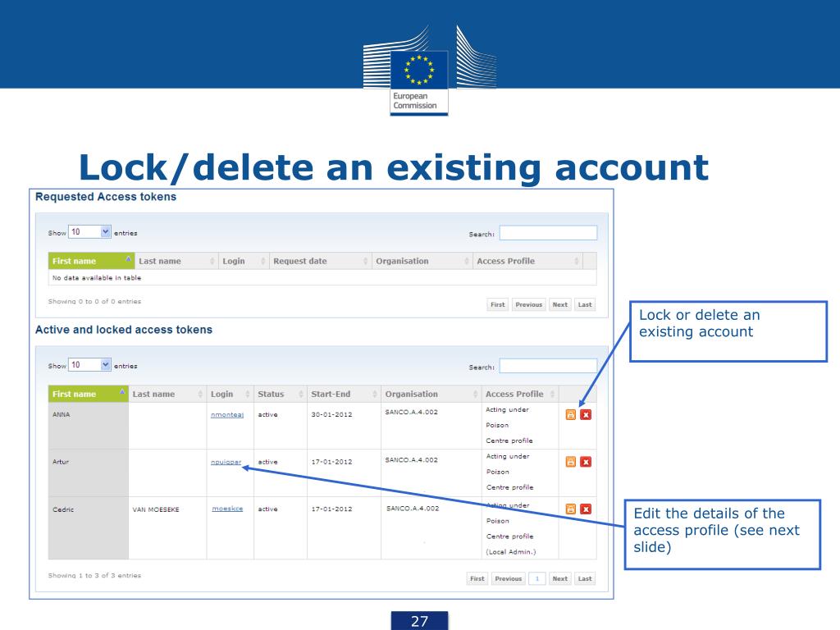Open login link nmonteaj
Screen dimensions: 840x630
pyautogui.click(x=227, y=414)
